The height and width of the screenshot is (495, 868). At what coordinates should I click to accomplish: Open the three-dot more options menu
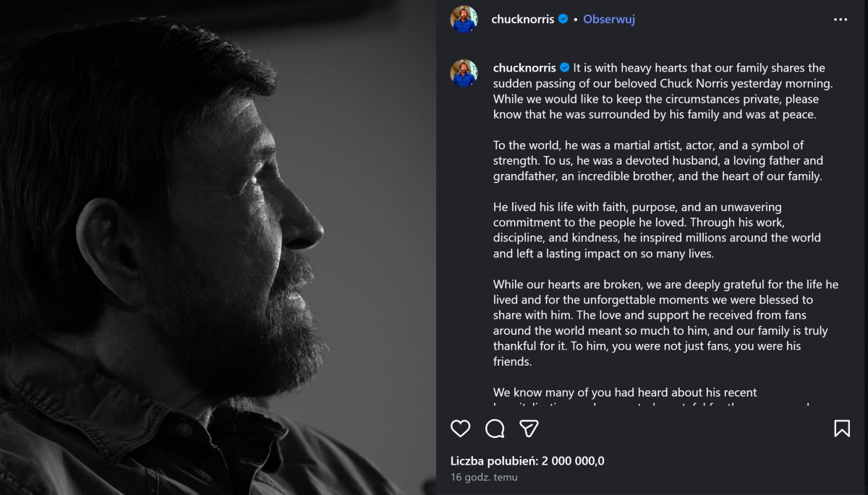click(840, 20)
